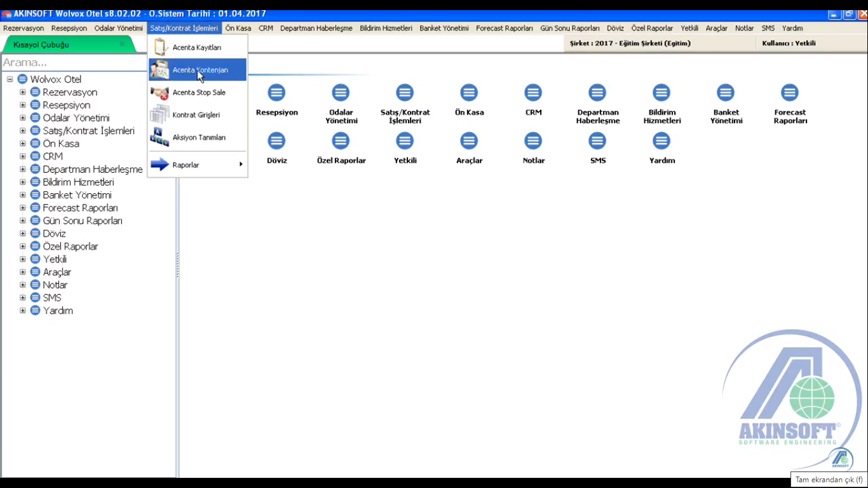Select Notlar in the tree
This screenshot has width=868, height=488.
tap(55, 285)
